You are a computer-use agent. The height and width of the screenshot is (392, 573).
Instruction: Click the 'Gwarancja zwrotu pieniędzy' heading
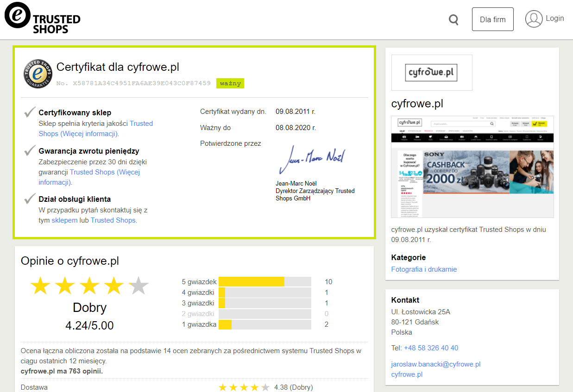tap(89, 151)
